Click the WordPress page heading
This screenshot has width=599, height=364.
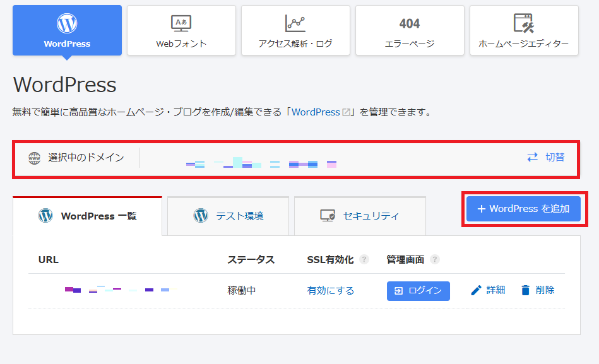pos(64,85)
